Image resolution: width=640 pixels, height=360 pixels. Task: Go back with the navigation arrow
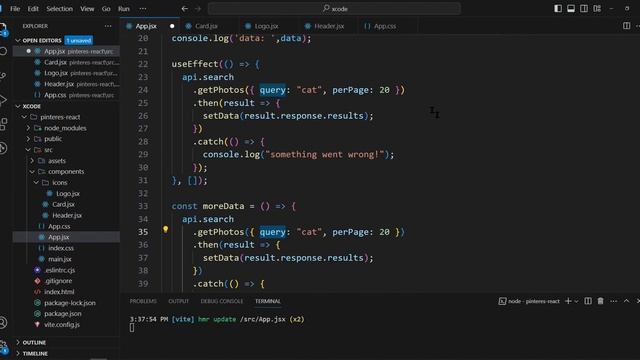pos(184,9)
